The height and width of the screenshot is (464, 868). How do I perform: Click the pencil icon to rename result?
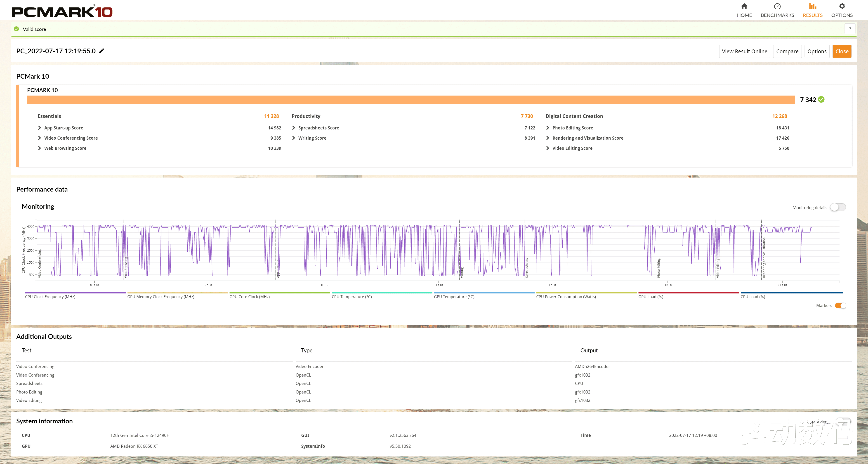(x=101, y=51)
